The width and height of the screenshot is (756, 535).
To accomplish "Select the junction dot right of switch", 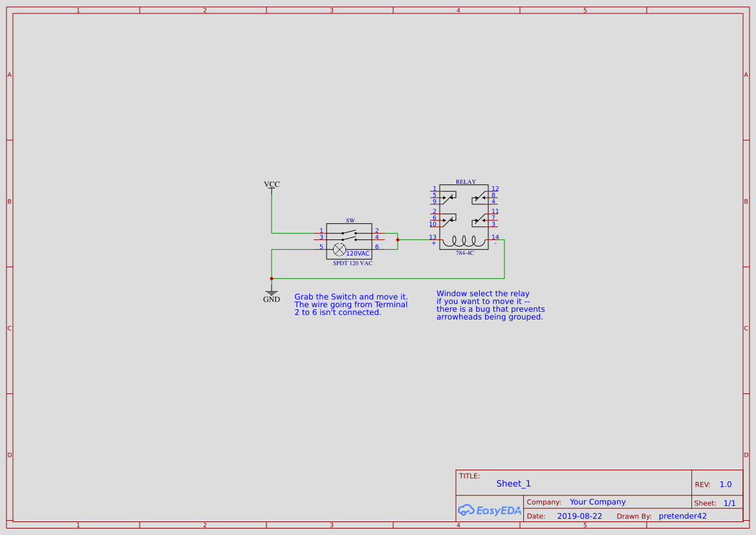I will pos(398,240).
